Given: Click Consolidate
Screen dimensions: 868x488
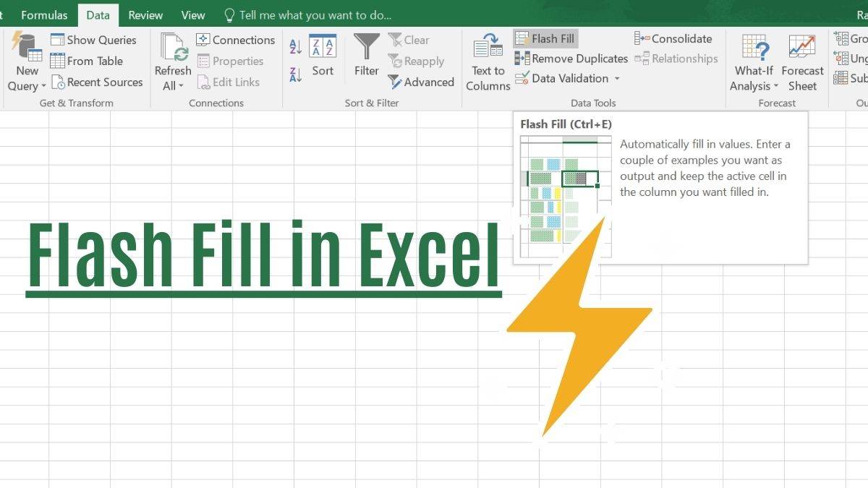Looking at the screenshot, I should (673, 38).
